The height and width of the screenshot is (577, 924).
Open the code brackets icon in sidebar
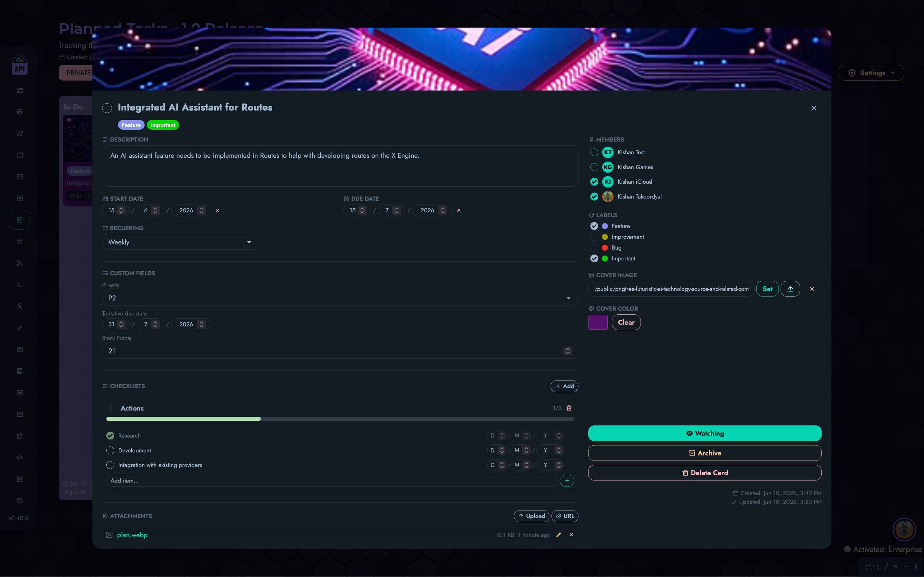tap(20, 457)
